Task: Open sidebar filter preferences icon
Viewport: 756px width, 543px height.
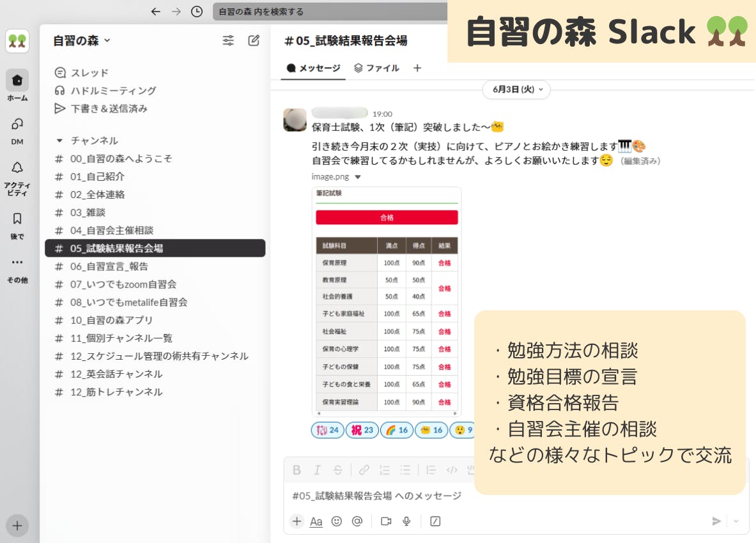Action: pyautogui.click(x=228, y=41)
